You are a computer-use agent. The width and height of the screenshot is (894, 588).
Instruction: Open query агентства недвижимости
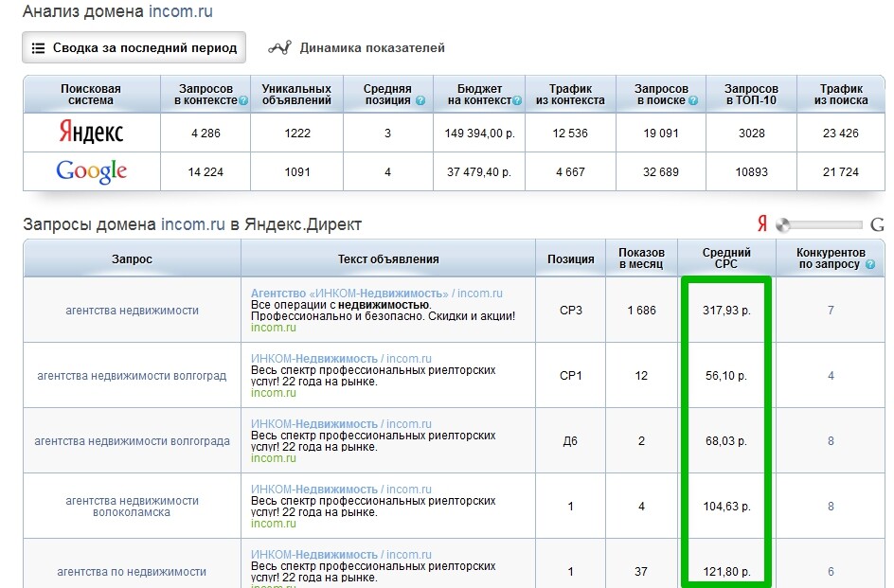133,311
